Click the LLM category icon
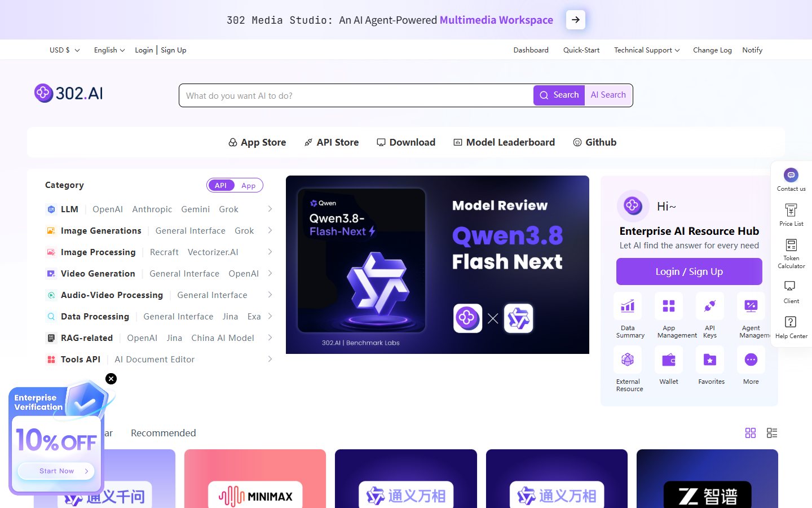Viewport: 812px width, 508px height. (51, 209)
